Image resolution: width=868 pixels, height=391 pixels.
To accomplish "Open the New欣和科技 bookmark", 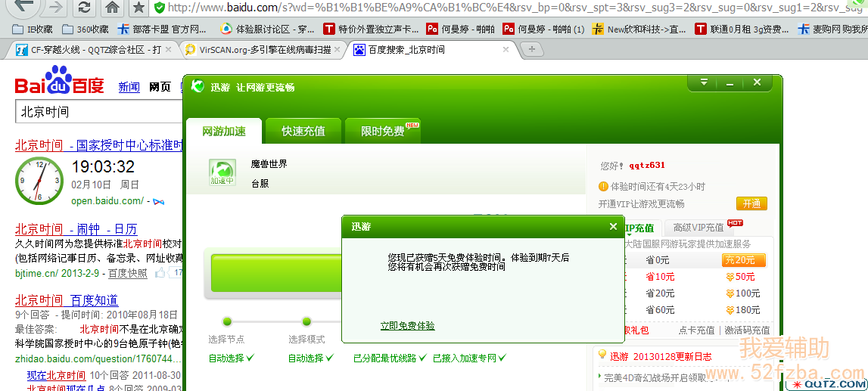I will coord(638,29).
